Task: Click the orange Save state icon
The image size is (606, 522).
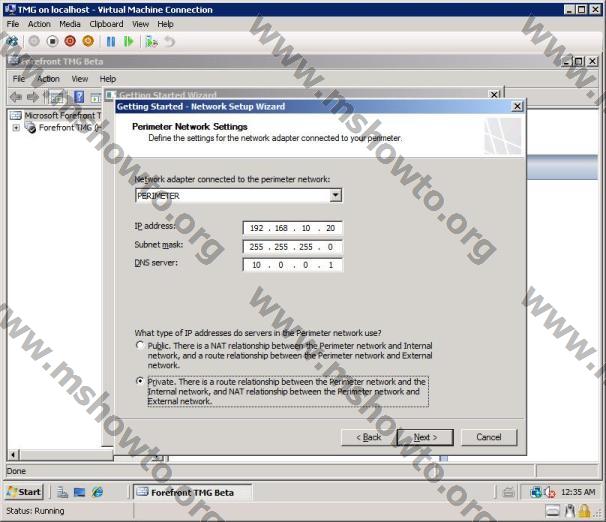Action: 88,41
